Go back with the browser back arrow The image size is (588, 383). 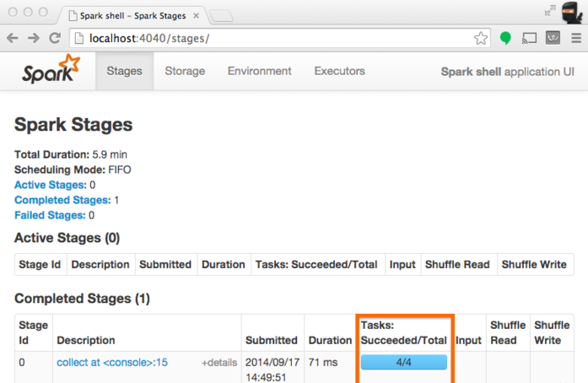[x=13, y=38]
